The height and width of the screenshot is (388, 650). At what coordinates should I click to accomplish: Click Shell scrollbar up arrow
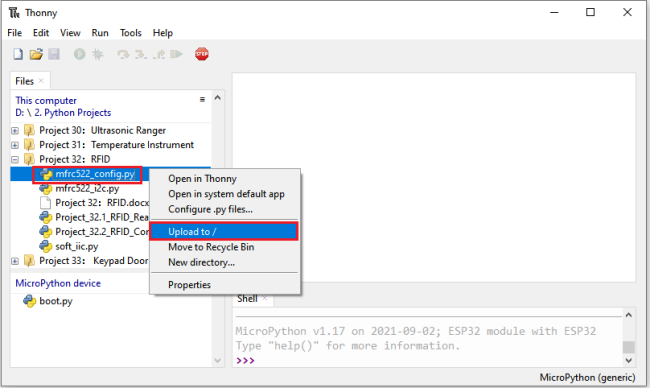click(628, 315)
